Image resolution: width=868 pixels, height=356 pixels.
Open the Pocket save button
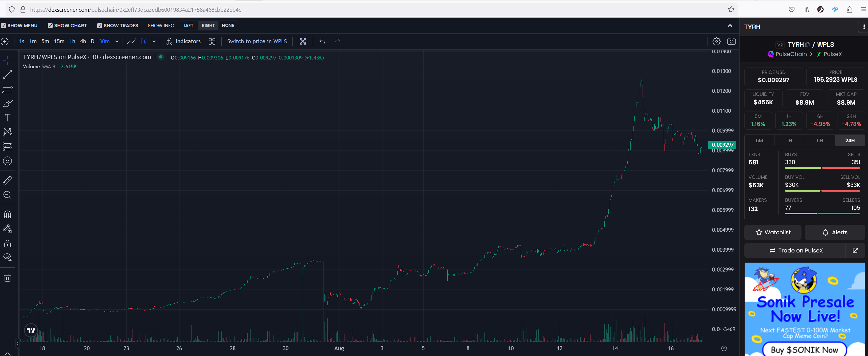click(x=792, y=9)
